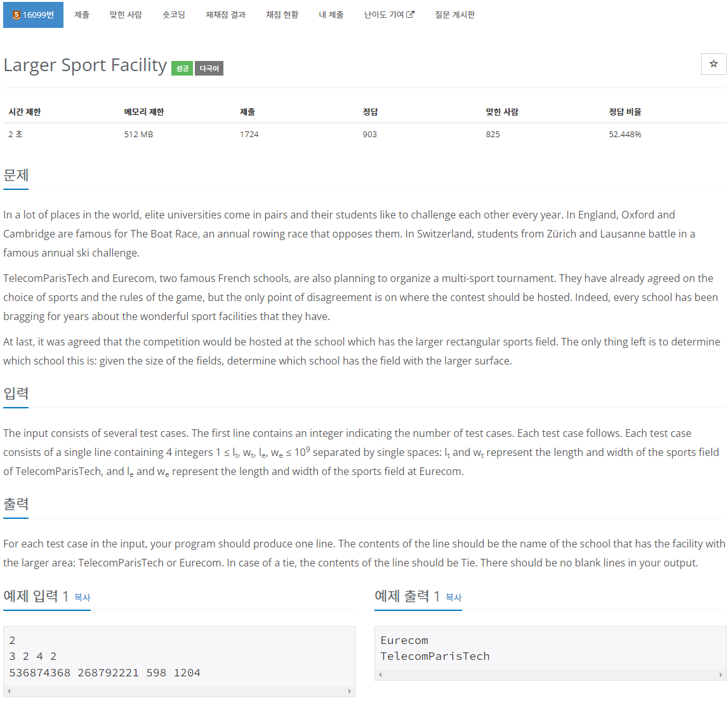728x703 pixels.
Task: View 재채점 결과 tab
Action: [226, 15]
